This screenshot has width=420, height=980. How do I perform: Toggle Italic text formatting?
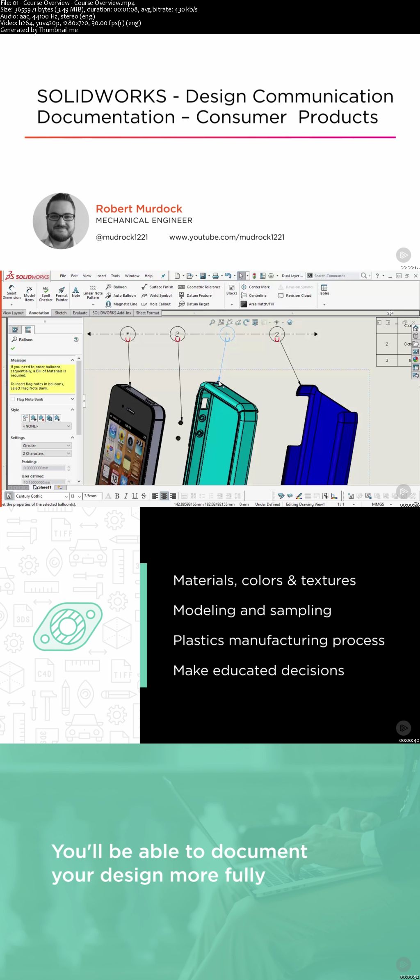tap(126, 496)
